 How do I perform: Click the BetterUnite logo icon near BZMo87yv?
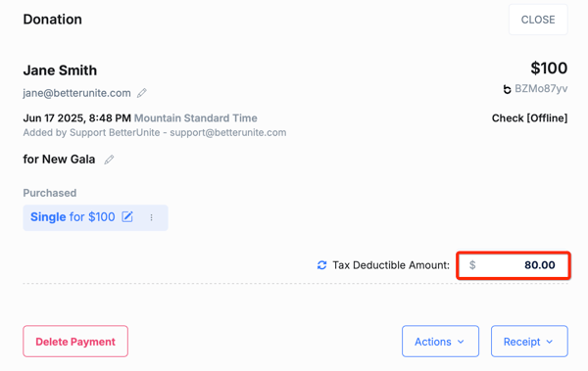point(507,89)
